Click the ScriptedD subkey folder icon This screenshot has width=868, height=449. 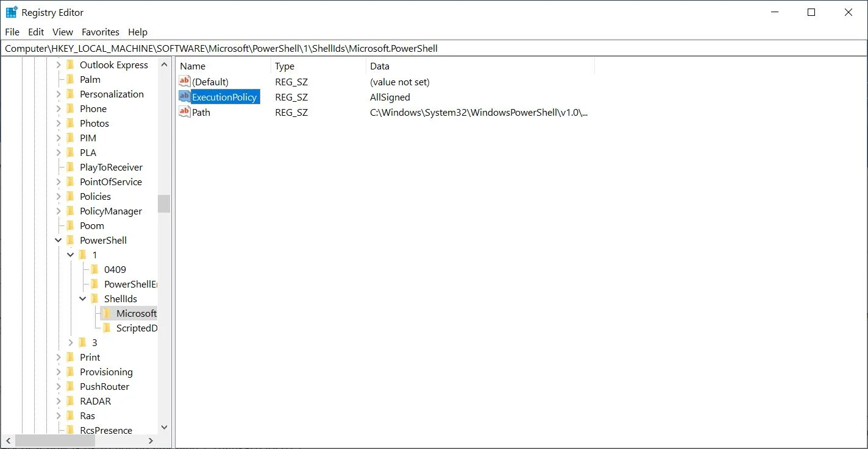[106, 328]
